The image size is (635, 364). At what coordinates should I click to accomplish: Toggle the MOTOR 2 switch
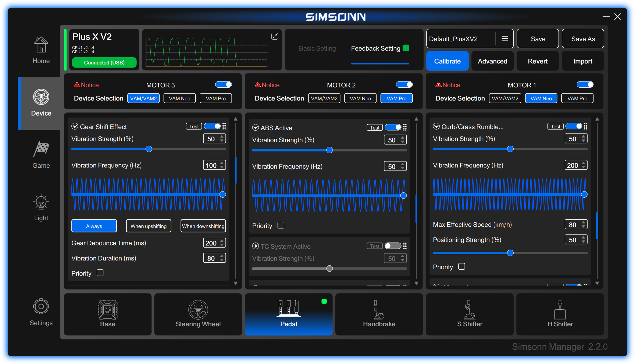404,84
